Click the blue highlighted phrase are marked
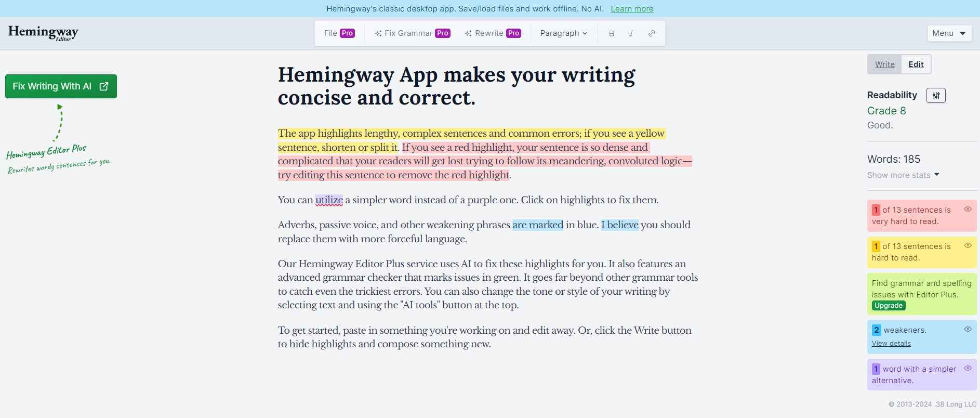 coord(538,225)
